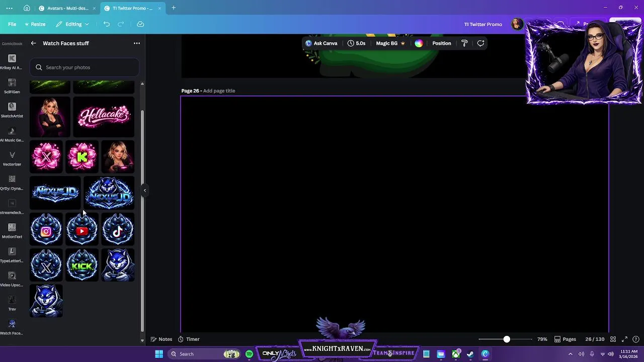
Task: Open the Krikey AI app in sidebar
Action: [12, 62]
